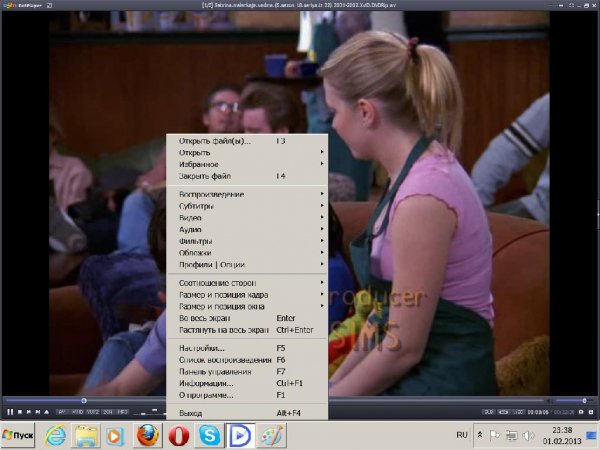Choose Открыть файл(ы)... from context menu
This screenshot has width=600, height=450.
point(247,141)
